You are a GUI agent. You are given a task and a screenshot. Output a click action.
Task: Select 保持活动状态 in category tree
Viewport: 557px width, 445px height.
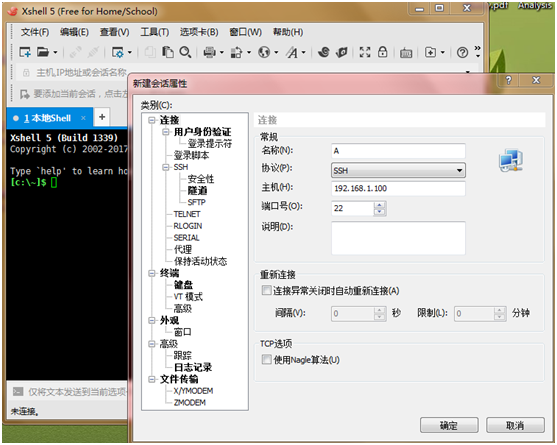pos(201,261)
